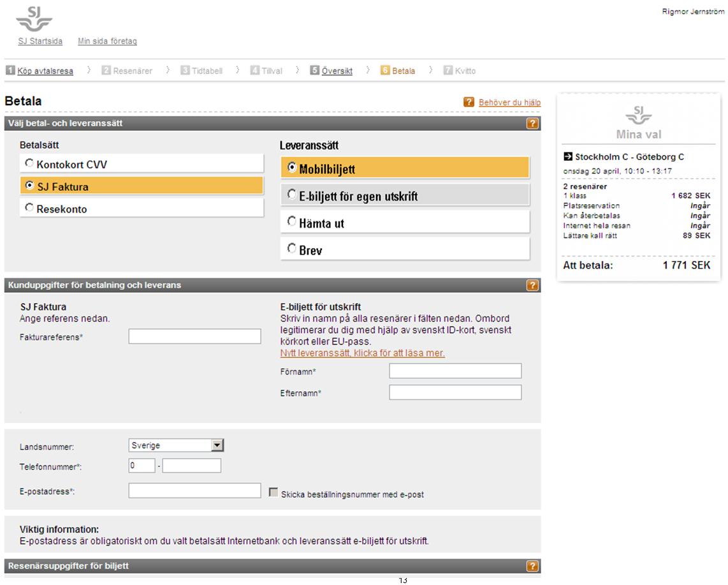Click the user name 'Rigmor Jernström'
This screenshot has height=585, width=728.
click(x=693, y=11)
